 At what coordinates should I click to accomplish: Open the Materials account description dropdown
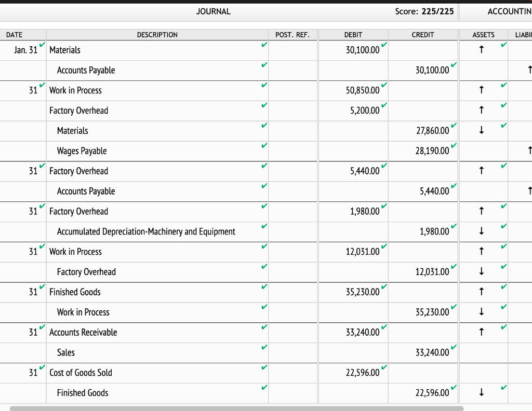(156, 50)
